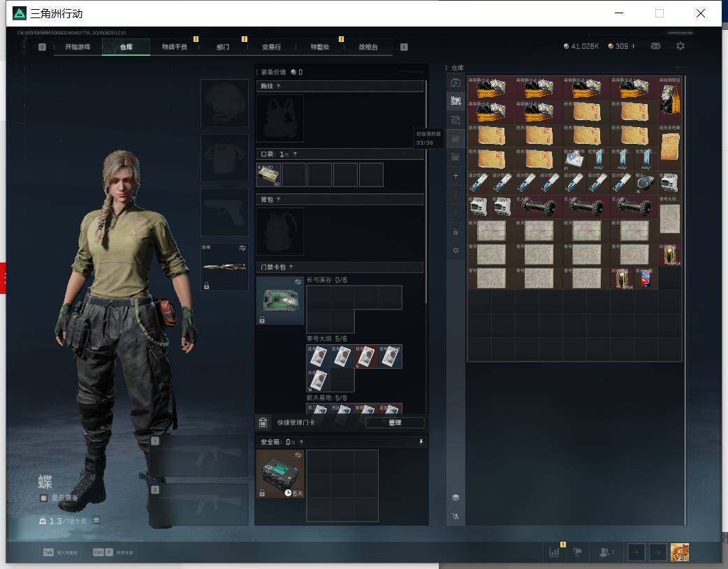Click the 41,028K currency balance

[x=581, y=46]
